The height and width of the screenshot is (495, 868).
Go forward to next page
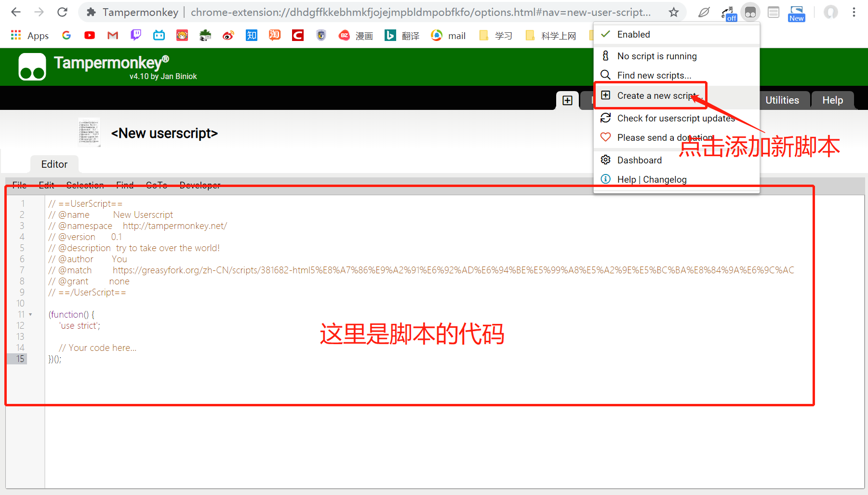point(39,12)
